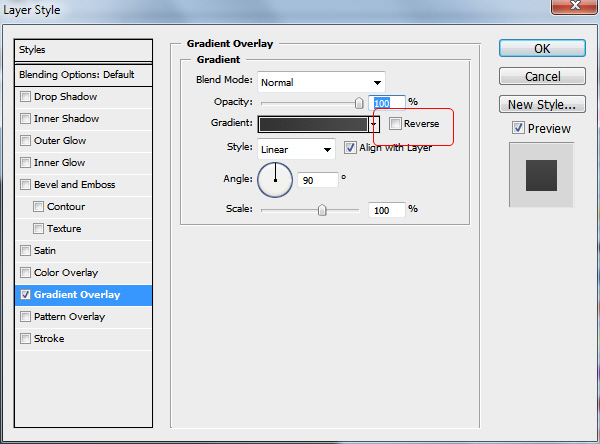The height and width of the screenshot is (444, 600).
Task: Enable the Stroke checkbox
Action: click(x=25, y=339)
